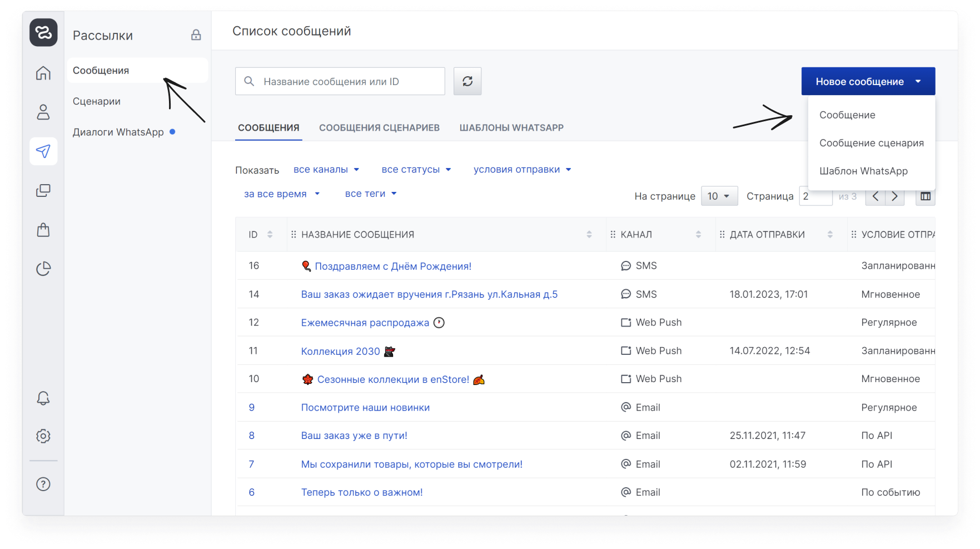Open the Contacts person icon
This screenshot has height=549, width=980.
[43, 112]
